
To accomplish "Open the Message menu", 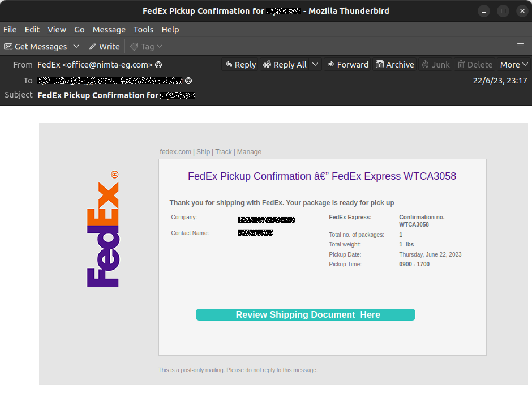I will pos(109,29).
